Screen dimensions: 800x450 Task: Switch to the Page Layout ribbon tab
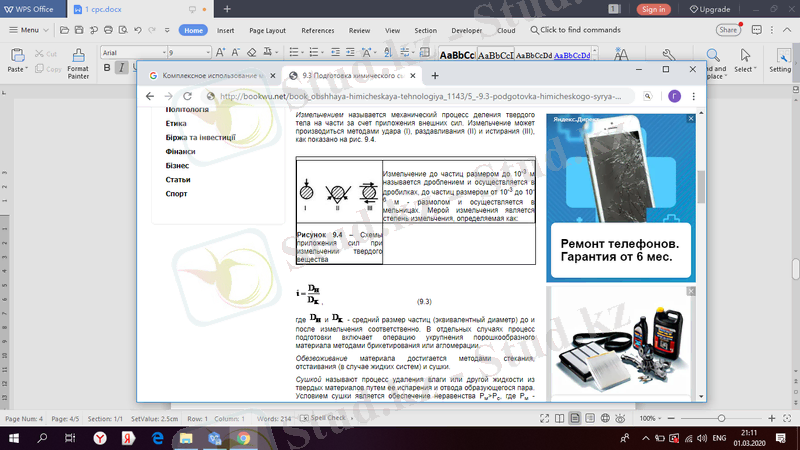(x=269, y=30)
